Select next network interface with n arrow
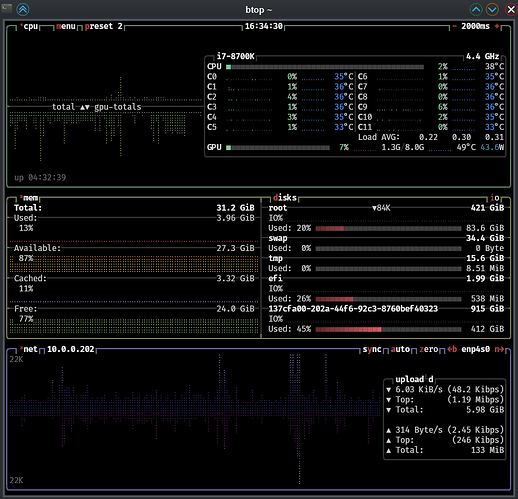The width and height of the screenshot is (518, 499). point(499,349)
